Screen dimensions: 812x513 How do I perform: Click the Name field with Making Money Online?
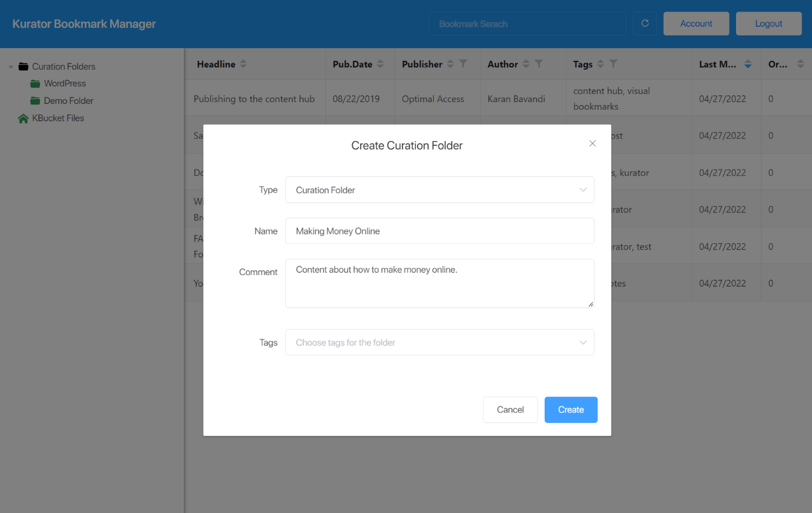[440, 231]
